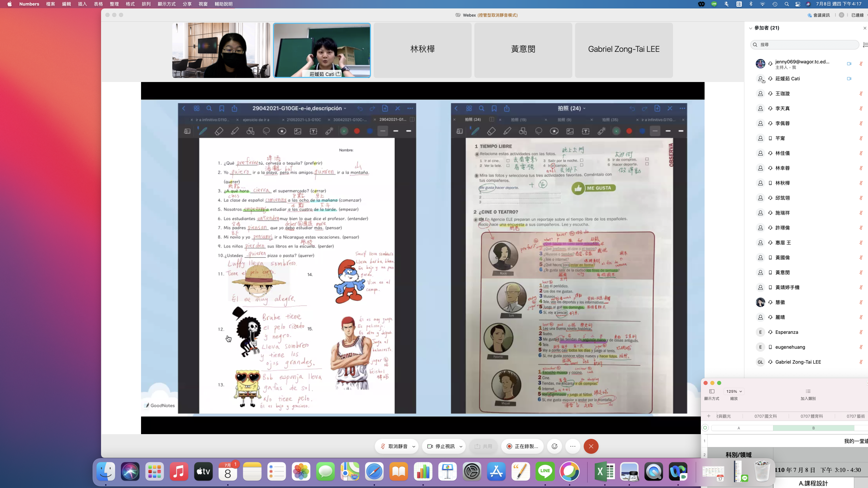868x488 pixels.
Task: Open Excel from the Dock
Action: pyautogui.click(x=605, y=471)
